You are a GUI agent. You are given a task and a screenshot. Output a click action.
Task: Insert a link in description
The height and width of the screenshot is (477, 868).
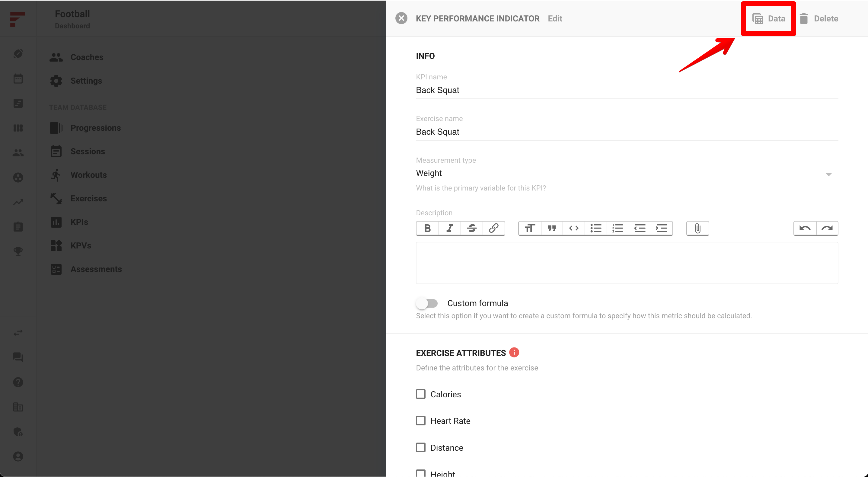pos(494,228)
